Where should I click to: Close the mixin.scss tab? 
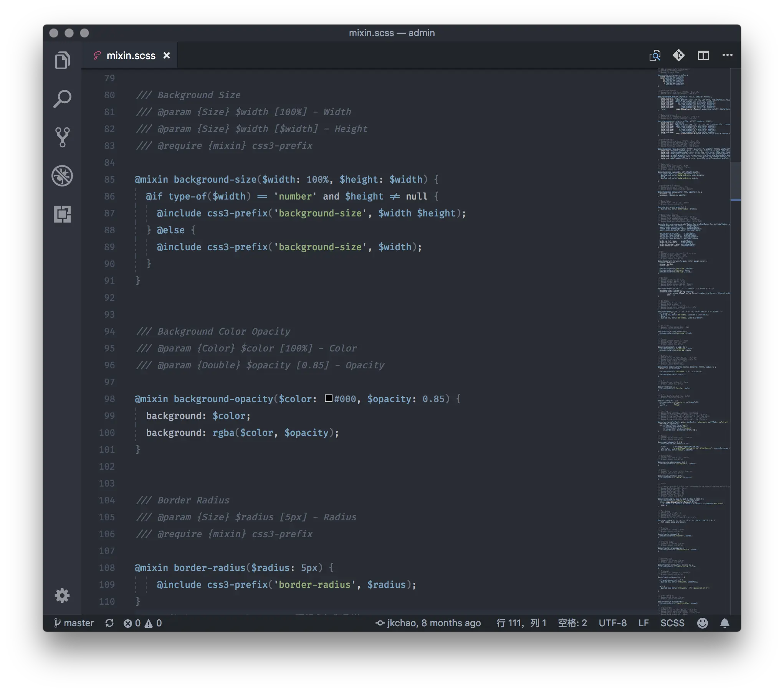167,55
